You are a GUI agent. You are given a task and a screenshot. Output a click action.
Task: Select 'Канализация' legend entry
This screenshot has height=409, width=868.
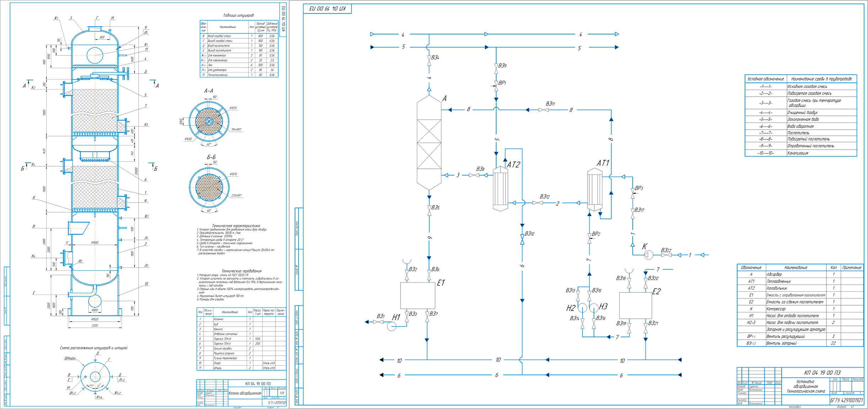(x=798, y=153)
